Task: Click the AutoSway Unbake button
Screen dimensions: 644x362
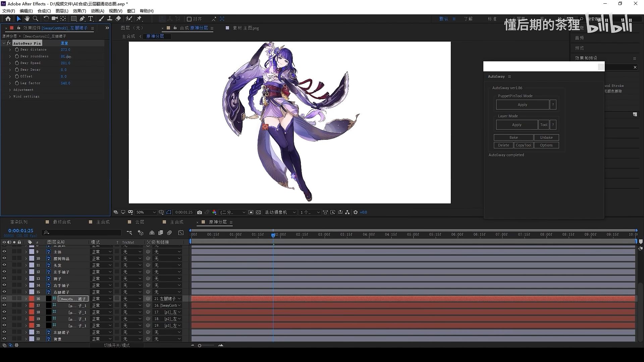Action: (x=546, y=137)
